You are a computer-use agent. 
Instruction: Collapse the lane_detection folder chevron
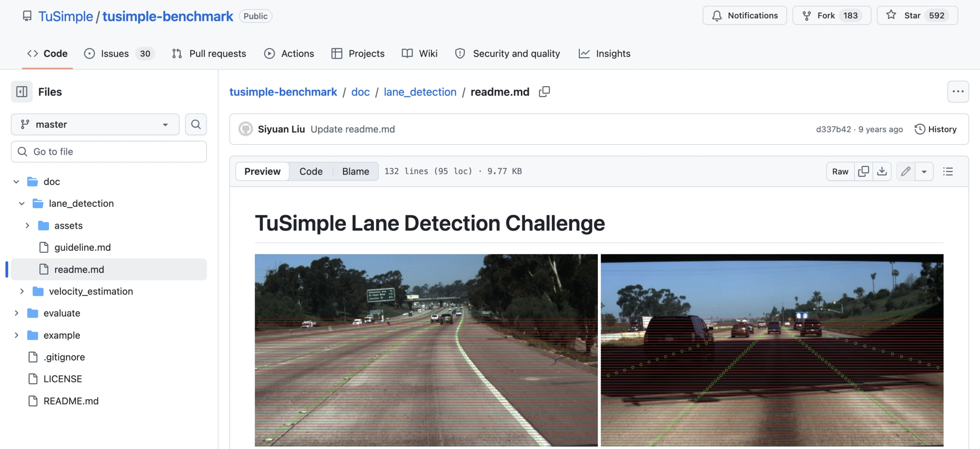coord(22,203)
